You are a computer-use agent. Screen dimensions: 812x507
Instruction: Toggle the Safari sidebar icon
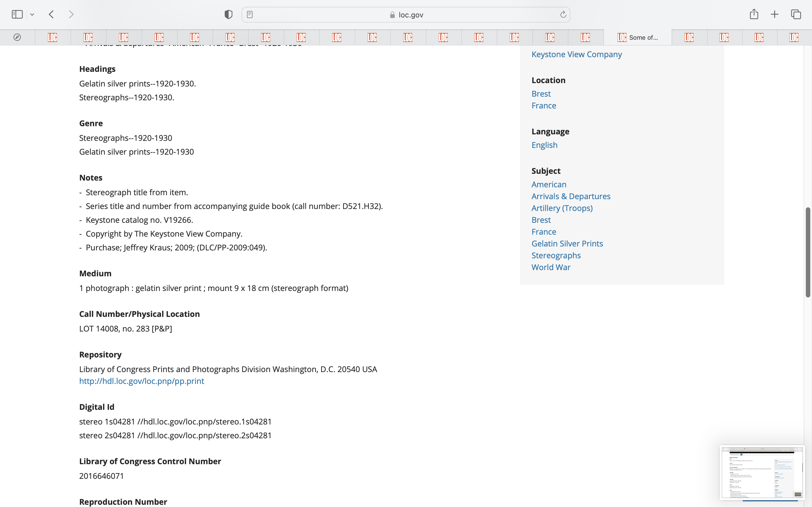pyautogui.click(x=17, y=14)
